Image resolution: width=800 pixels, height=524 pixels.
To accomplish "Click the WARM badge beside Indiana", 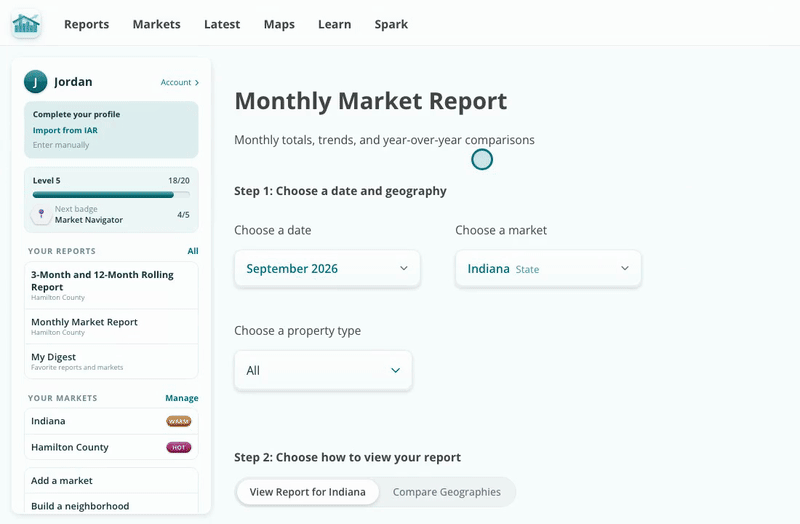I will tap(179, 421).
